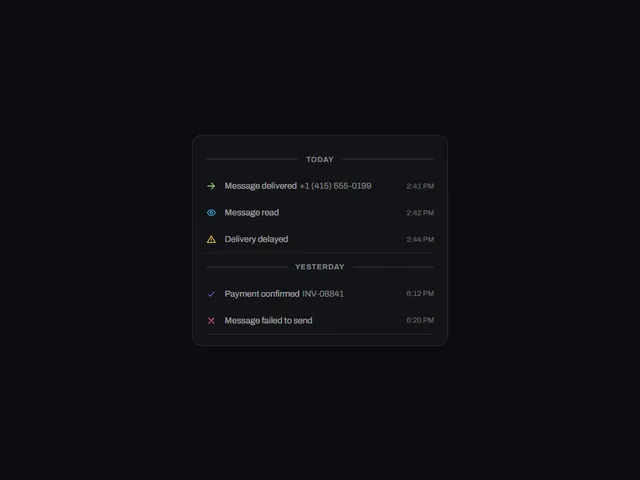Open the Delivery delayed notification
The image size is (640, 480).
click(320, 240)
